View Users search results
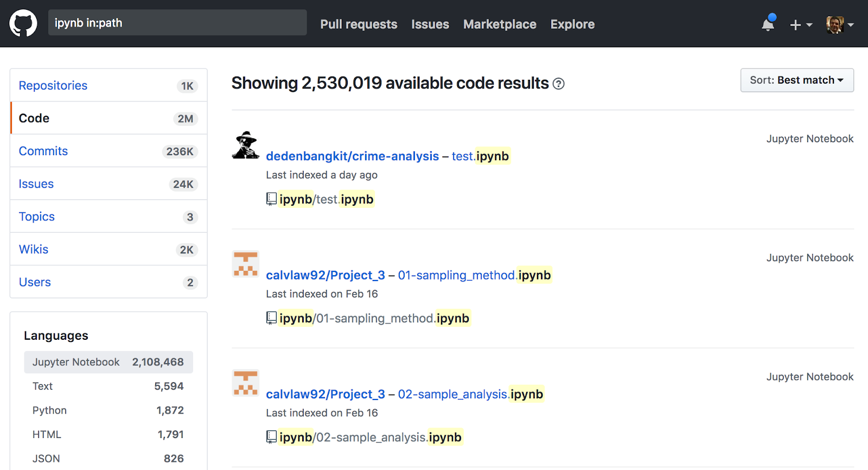Viewport: 868px width, 470px height. coord(108,282)
